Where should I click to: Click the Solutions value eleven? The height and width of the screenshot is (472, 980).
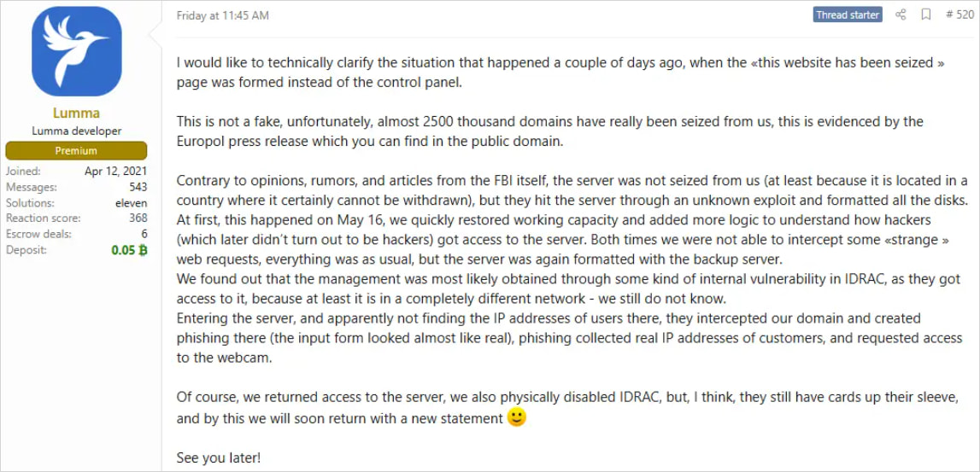131,203
